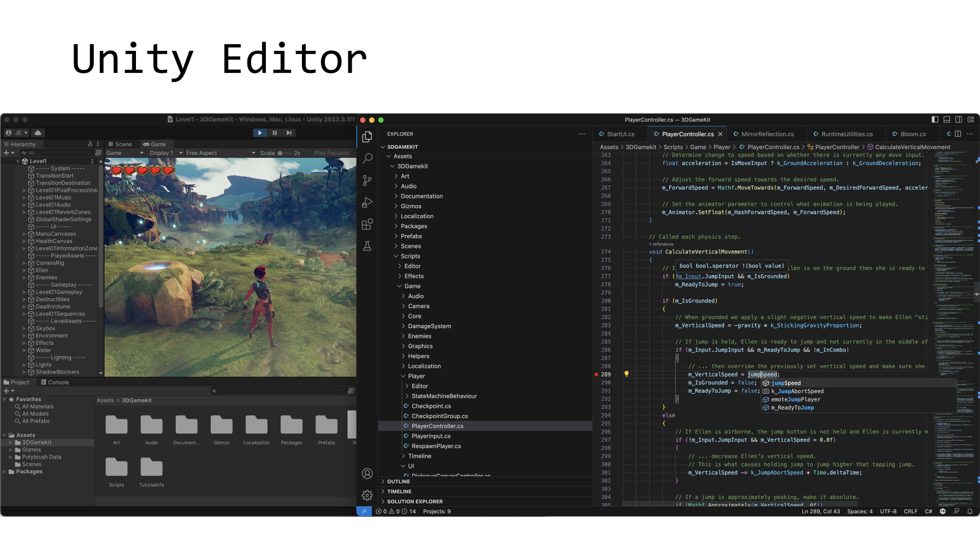Open Run and Debug in the activity bar

coord(367,203)
